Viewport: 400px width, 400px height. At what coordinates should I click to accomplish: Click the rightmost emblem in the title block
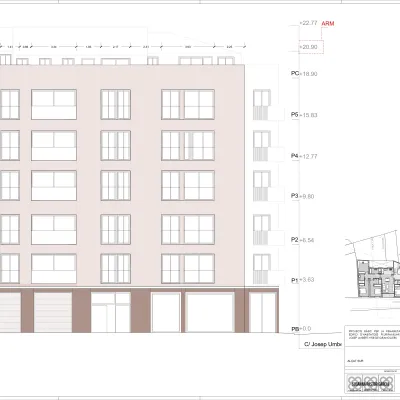(x=386, y=383)
